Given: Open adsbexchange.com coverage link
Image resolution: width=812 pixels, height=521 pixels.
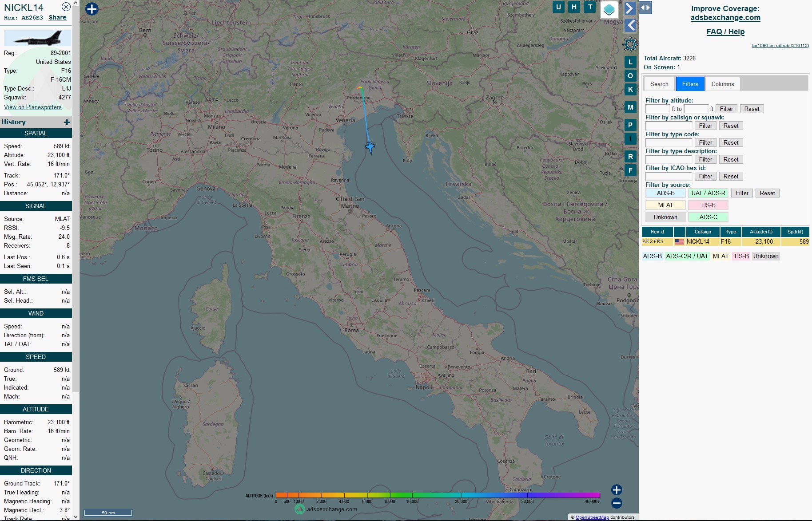Looking at the screenshot, I should [x=725, y=17].
